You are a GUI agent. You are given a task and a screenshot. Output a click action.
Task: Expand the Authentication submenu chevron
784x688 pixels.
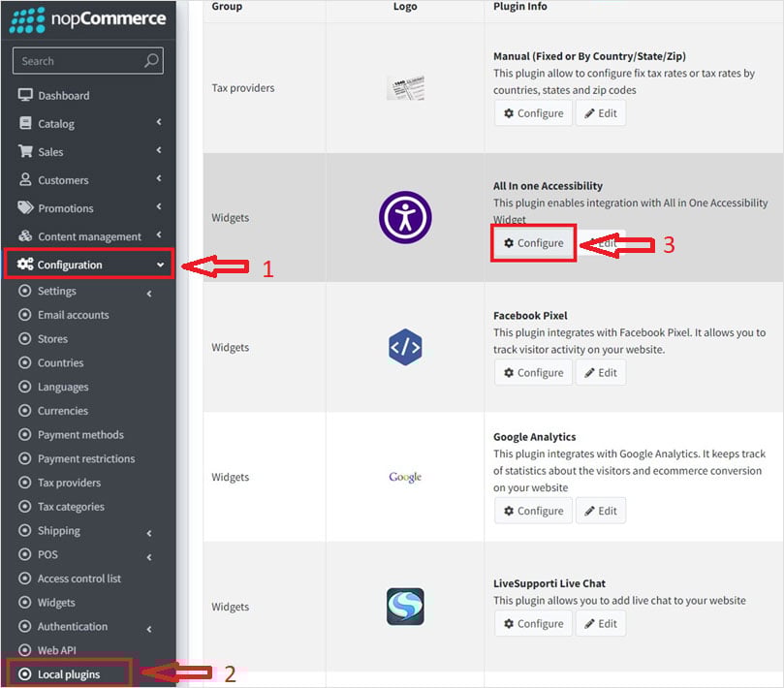149,630
